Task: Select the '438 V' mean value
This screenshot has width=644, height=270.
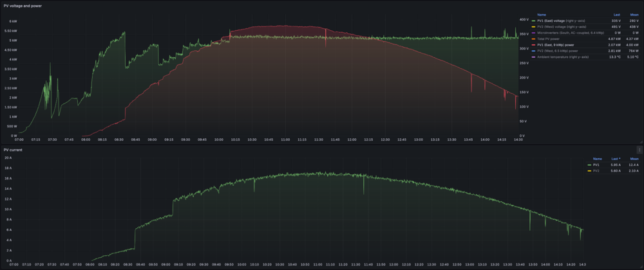Action: pyautogui.click(x=634, y=26)
